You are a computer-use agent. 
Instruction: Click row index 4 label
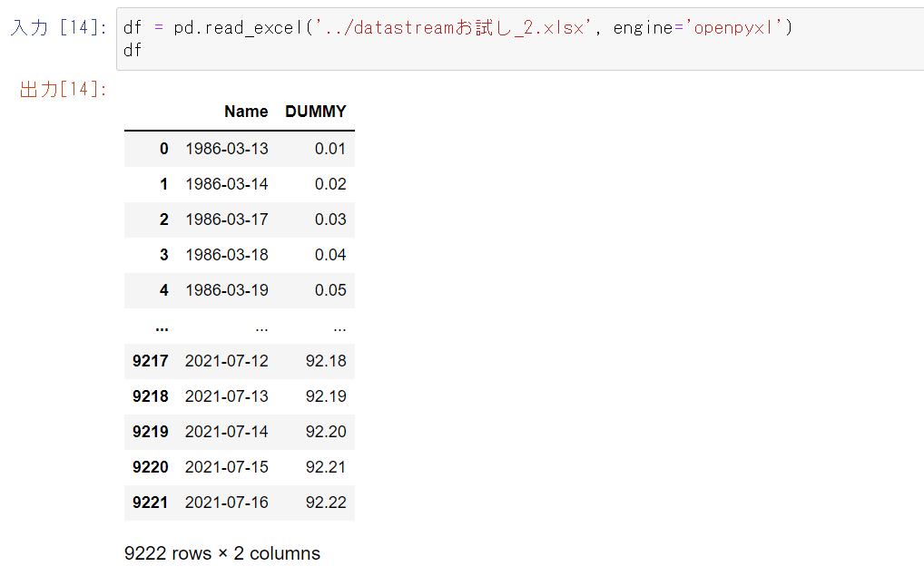click(x=163, y=289)
